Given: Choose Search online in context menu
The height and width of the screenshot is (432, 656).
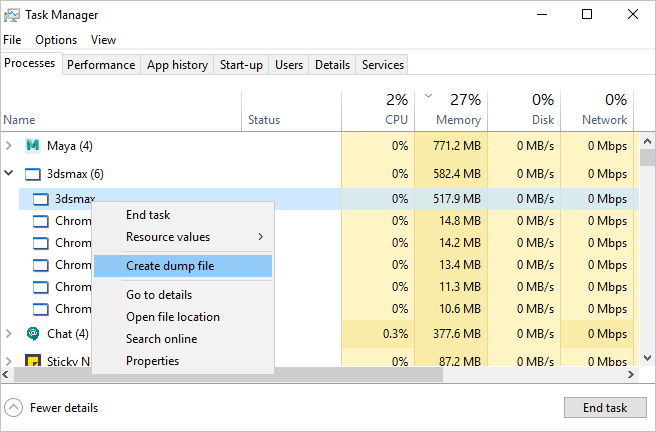Looking at the screenshot, I should click(x=183, y=339).
